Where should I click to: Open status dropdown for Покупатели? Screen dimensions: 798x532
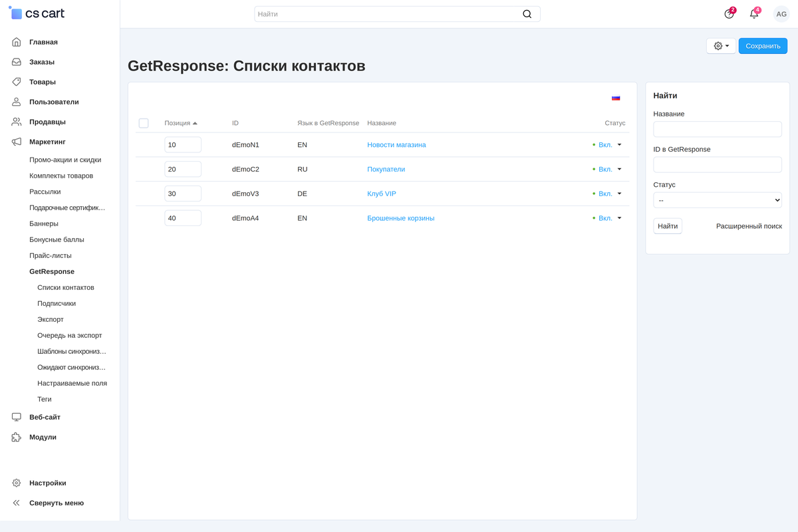609,170
